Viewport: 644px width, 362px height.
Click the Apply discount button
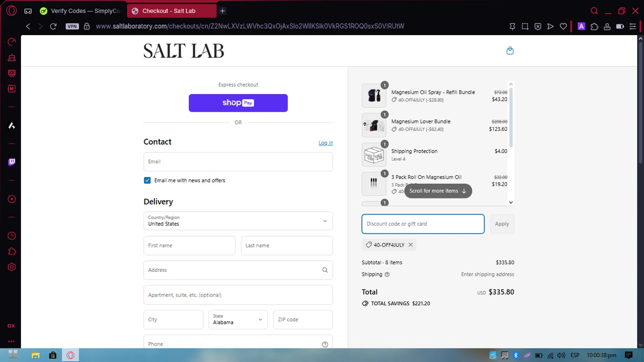click(x=502, y=224)
